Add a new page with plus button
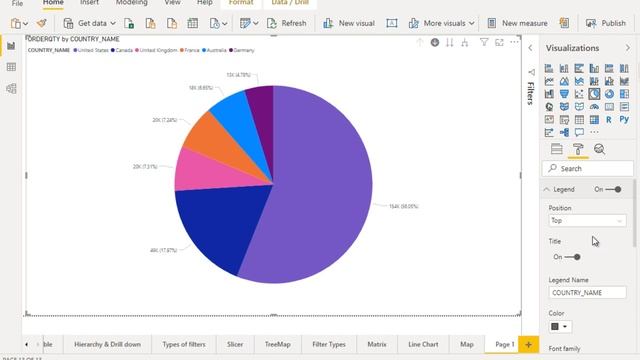640x360 pixels. click(x=529, y=344)
